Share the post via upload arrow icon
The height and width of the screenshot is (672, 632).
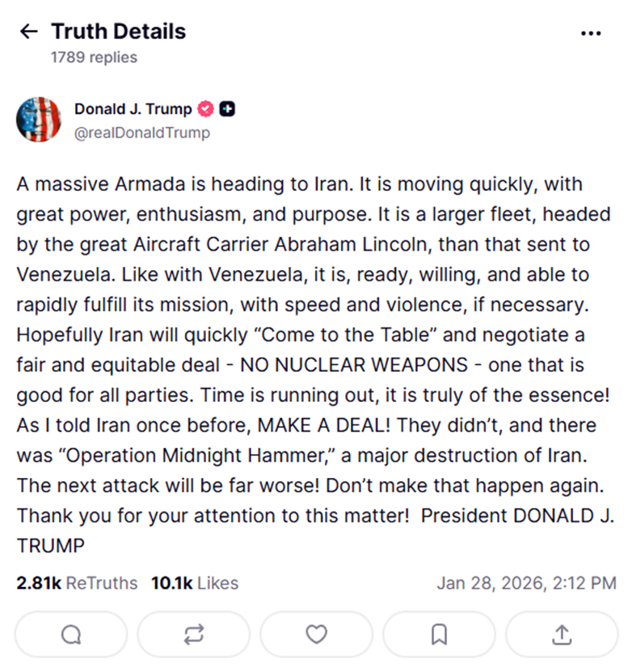[x=561, y=634]
